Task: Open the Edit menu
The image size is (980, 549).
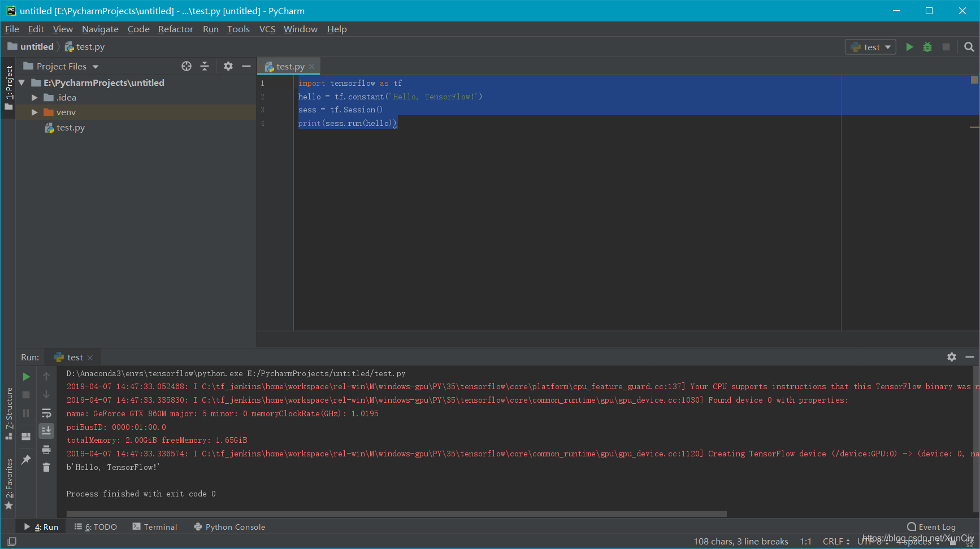Action: tap(36, 29)
